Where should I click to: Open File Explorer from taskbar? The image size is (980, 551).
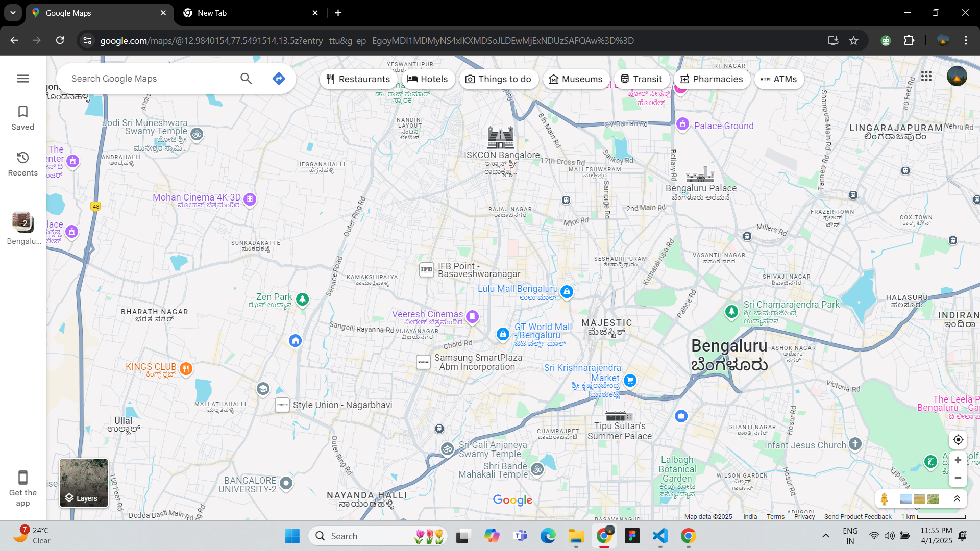click(x=576, y=536)
